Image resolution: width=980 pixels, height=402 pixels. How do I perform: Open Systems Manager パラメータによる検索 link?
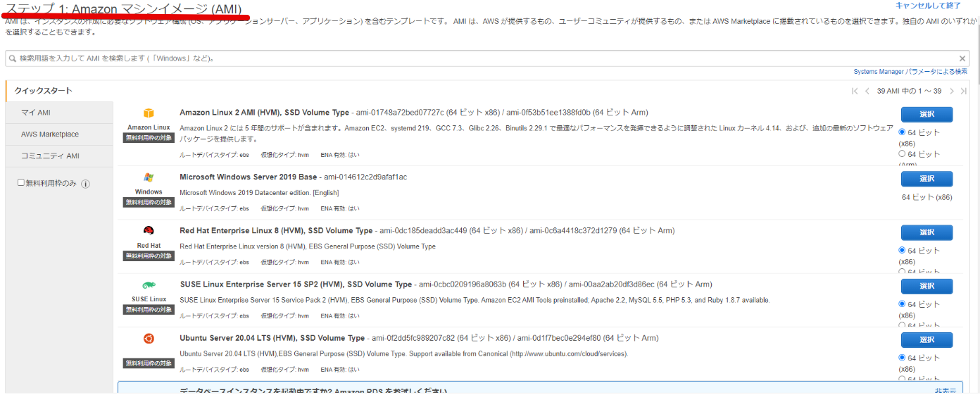[x=910, y=72]
